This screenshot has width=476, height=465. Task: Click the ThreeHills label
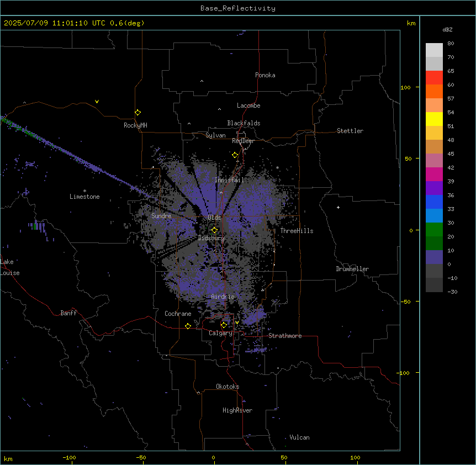coord(297,231)
